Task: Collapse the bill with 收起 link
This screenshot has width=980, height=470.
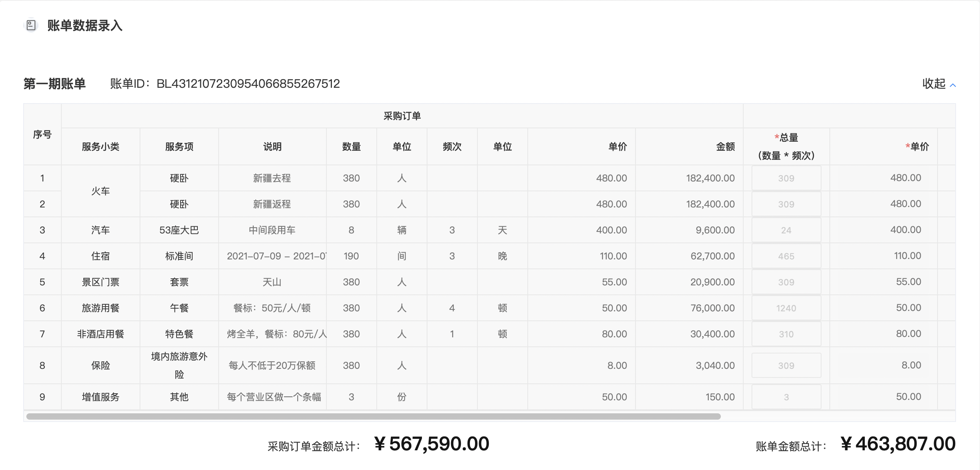Action: click(934, 84)
